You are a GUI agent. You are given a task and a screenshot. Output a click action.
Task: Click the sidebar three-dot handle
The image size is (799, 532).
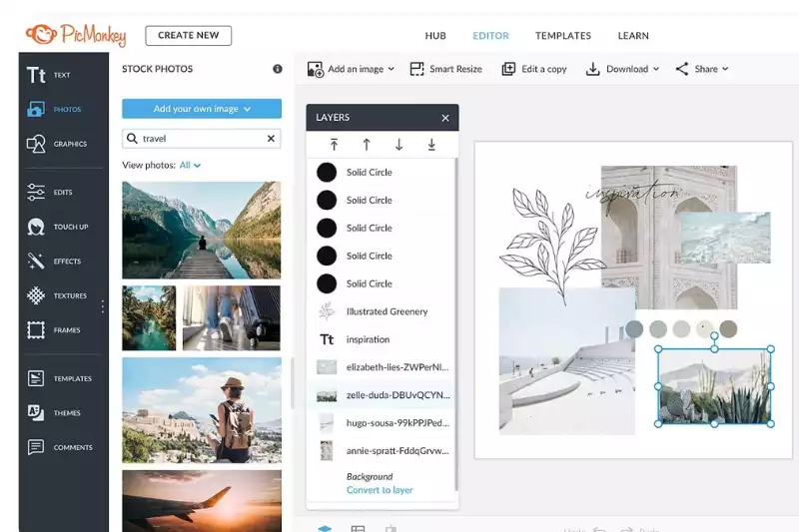[x=103, y=306]
